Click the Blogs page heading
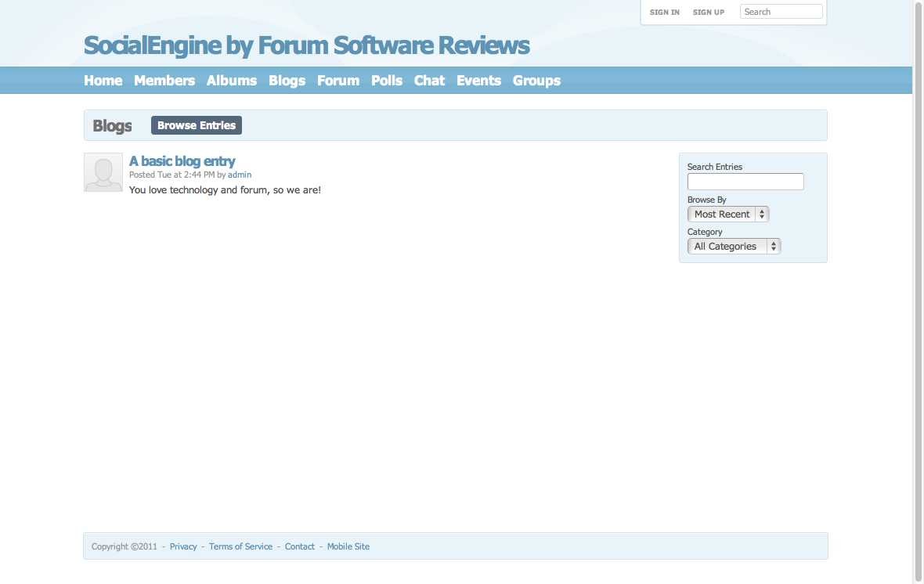 pos(112,126)
